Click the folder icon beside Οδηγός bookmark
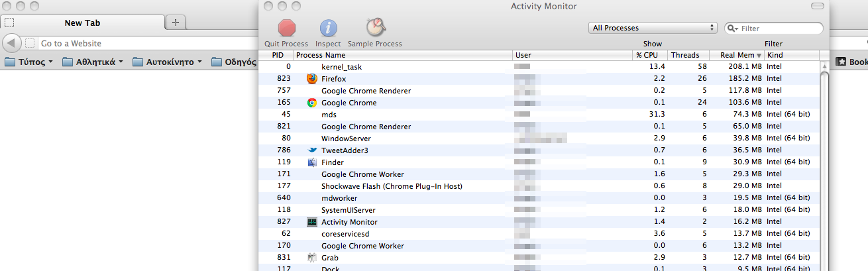The image size is (868, 271). pos(217,62)
